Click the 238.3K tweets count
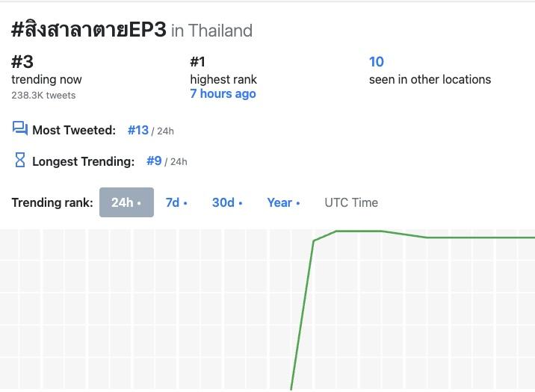The image size is (535, 392). point(43,96)
